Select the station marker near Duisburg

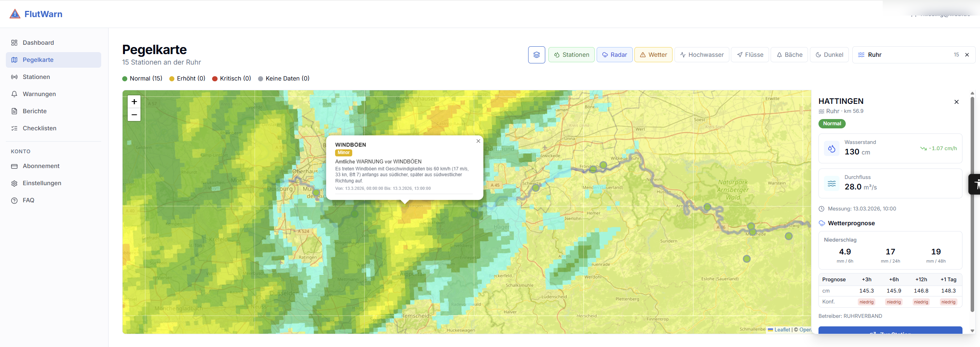tap(316, 193)
